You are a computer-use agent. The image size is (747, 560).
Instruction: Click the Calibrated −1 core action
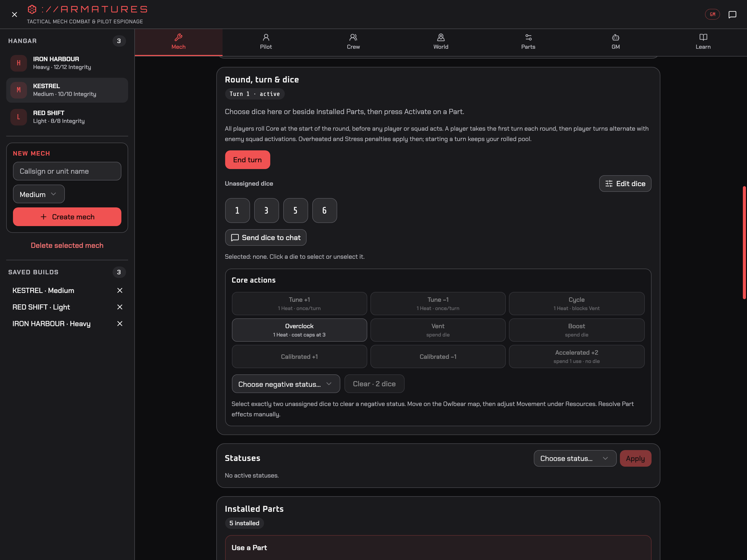click(438, 356)
